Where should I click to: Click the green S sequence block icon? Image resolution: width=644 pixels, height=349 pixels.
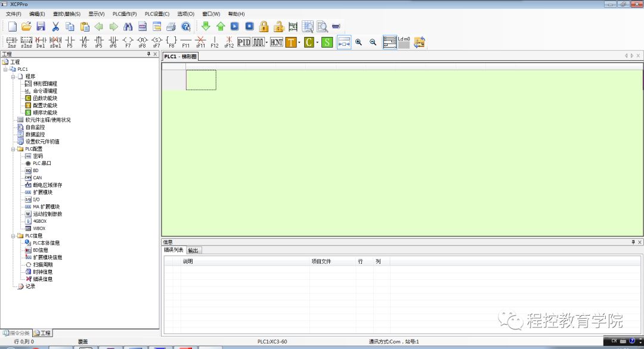327,42
